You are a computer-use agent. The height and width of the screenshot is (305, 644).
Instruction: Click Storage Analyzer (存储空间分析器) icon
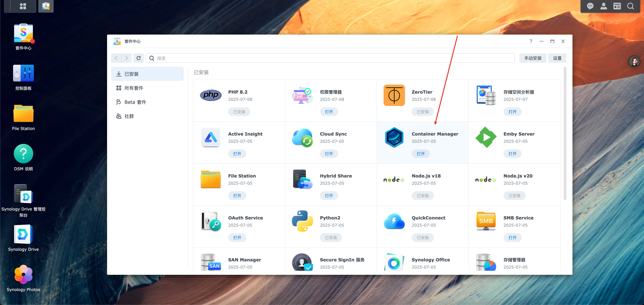(486, 95)
